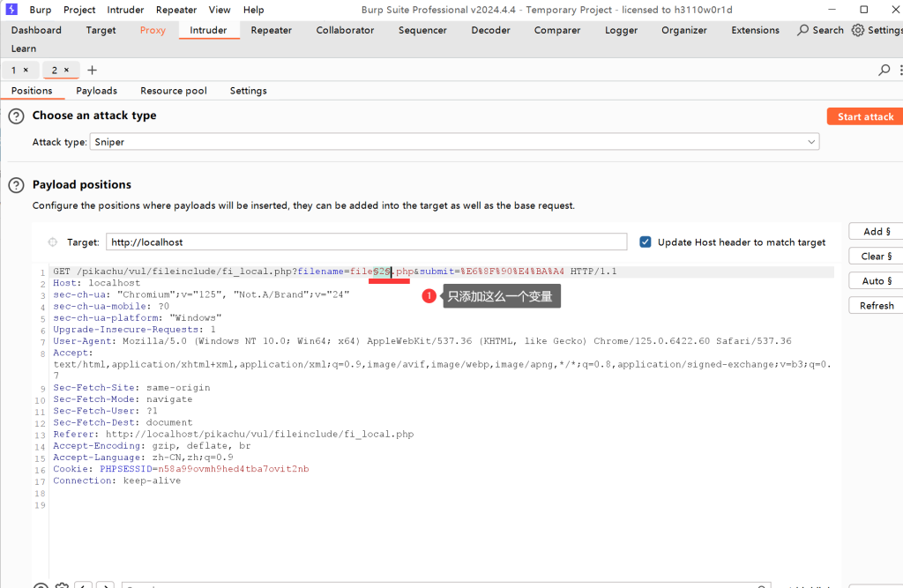Screen dimensions: 903x588
Task: Click the Sec-Fetch-Site: same-origin line
Action: coord(131,388)
